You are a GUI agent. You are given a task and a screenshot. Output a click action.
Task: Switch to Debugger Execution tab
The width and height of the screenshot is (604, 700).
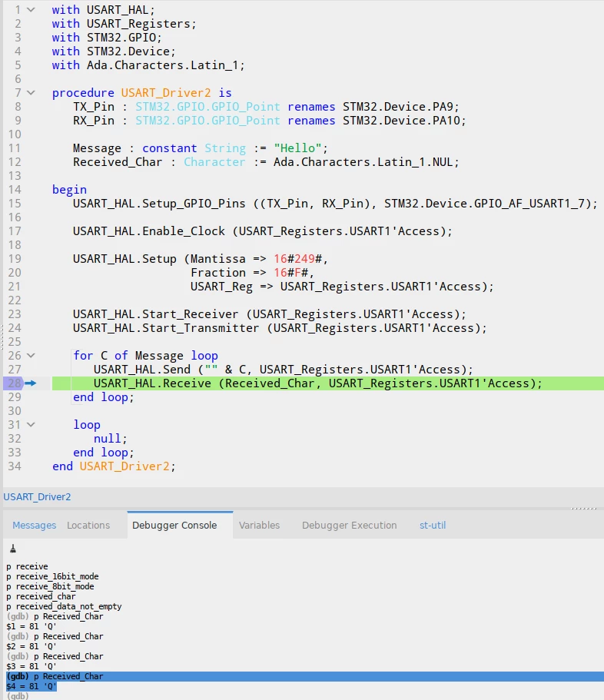coord(349,525)
